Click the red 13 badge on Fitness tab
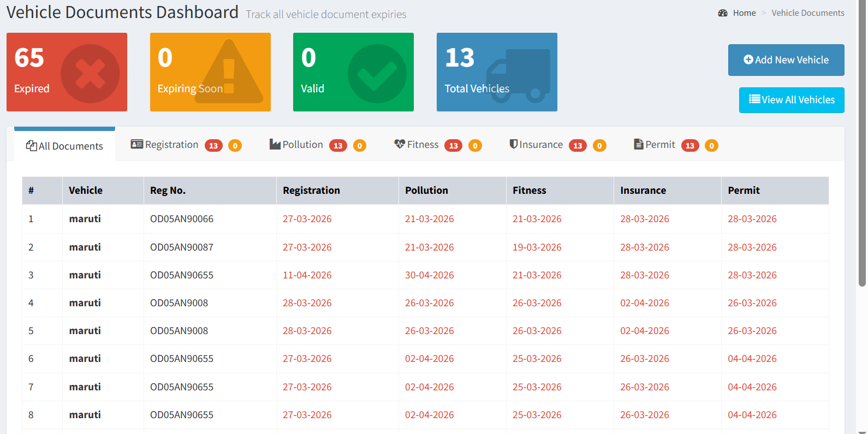The image size is (868, 434). 453,146
